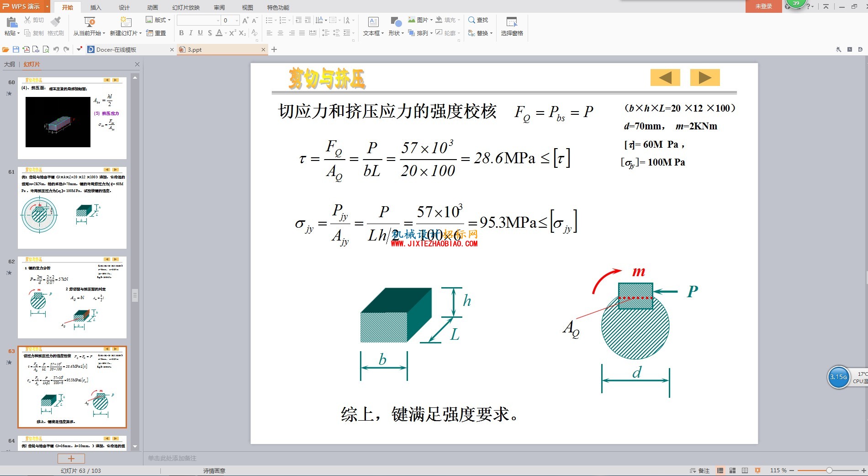The height and width of the screenshot is (476, 868).
Task: Open the Slide Show (幻灯片放映) tab
Action: (186, 7)
